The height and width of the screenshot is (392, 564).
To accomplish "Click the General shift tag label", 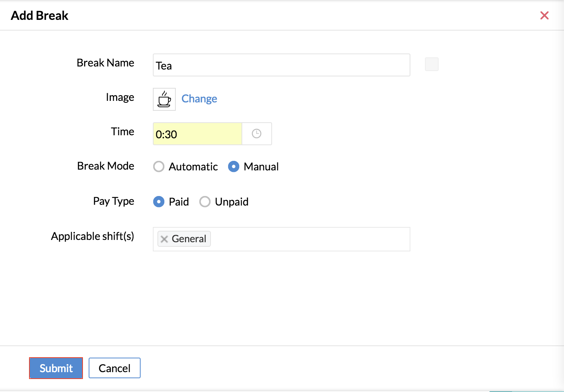I will [x=189, y=239].
